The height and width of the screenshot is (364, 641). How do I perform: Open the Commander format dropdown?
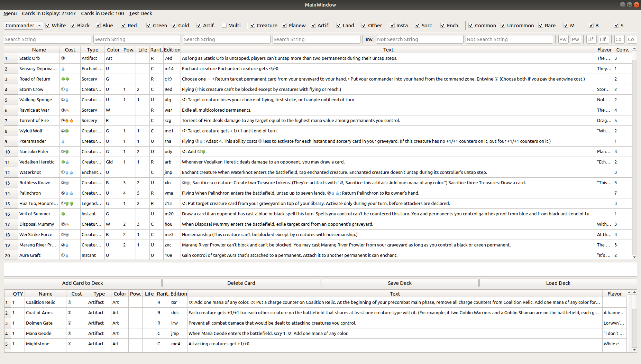23,26
